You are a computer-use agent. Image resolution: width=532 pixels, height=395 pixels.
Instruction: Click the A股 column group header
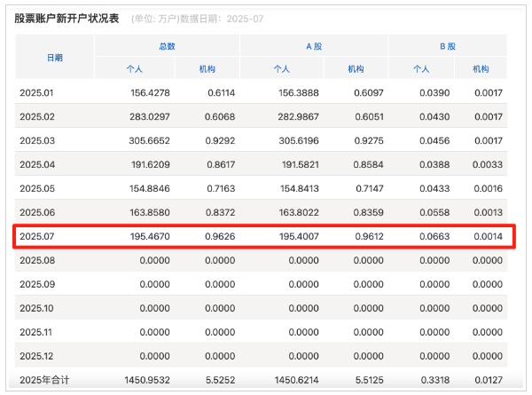314,45
